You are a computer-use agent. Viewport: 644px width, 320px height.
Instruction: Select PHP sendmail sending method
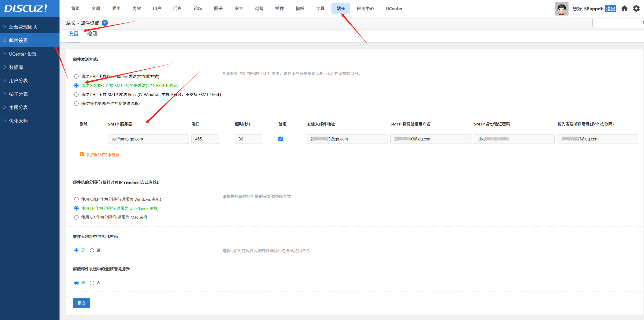76,77
